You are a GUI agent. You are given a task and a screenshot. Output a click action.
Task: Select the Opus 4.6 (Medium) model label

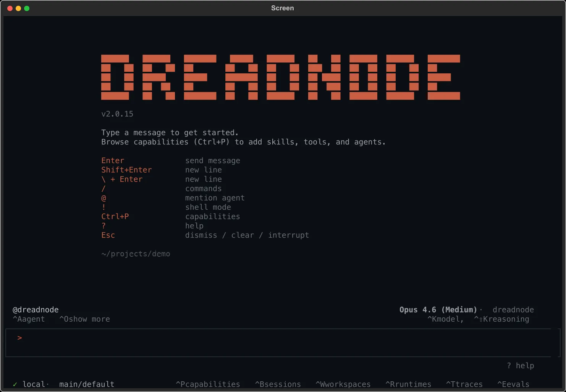438,310
